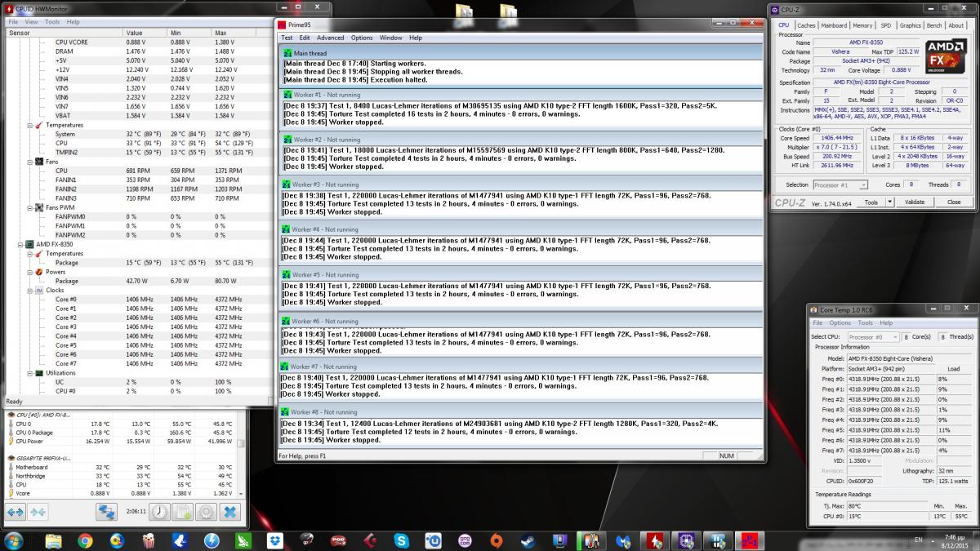Click the scrollbar down arrow in sensor widget
Viewport: 980px width, 551px height.
coord(240,494)
